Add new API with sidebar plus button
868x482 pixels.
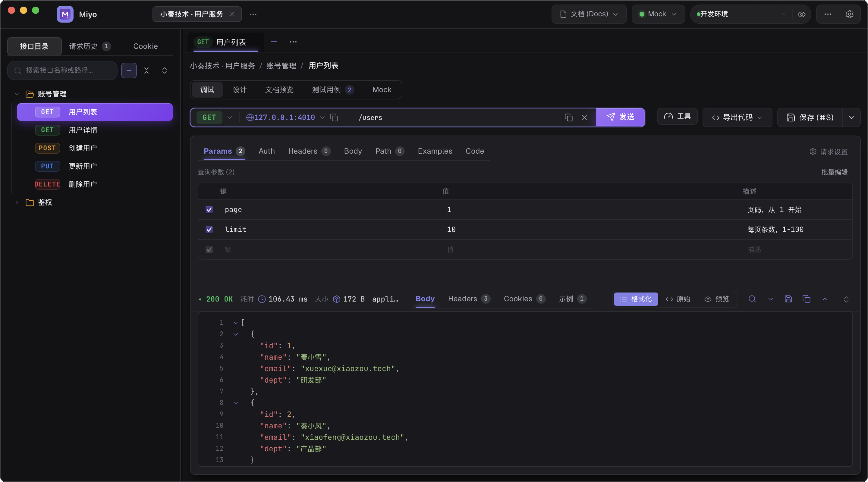click(x=129, y=70)
